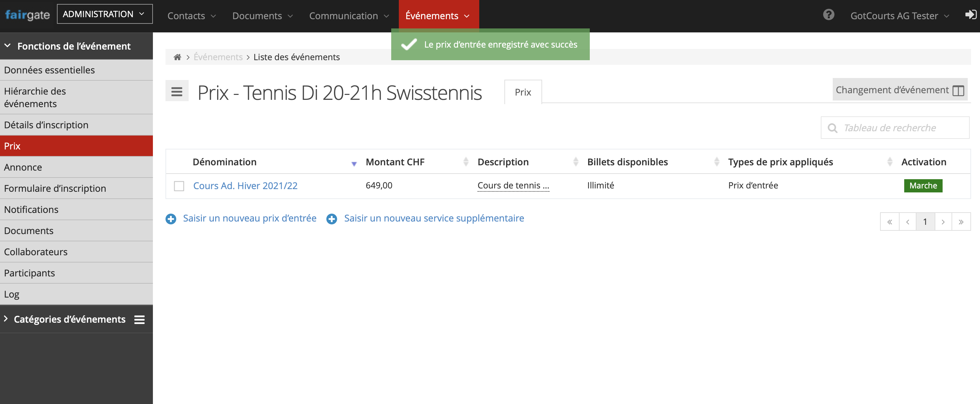
Task: Select page 1 in pagination
Action: pyautogui.click(x=925, y=222)
